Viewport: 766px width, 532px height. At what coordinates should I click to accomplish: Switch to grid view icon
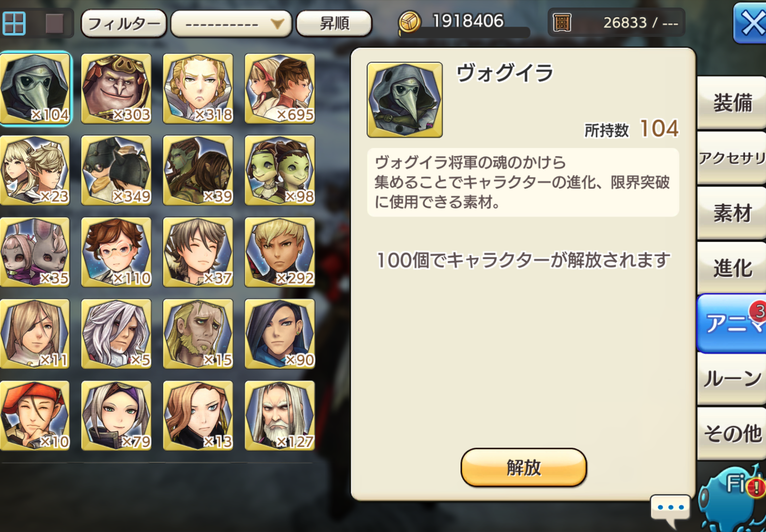coord(14,22)
